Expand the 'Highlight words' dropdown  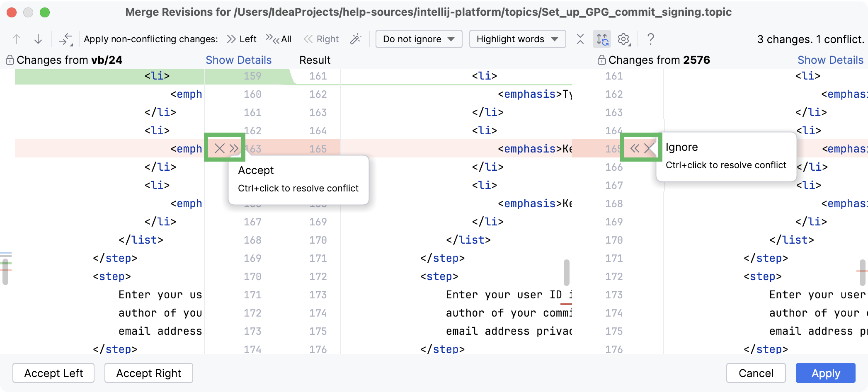pyautogui.click(x=517, y=39)
